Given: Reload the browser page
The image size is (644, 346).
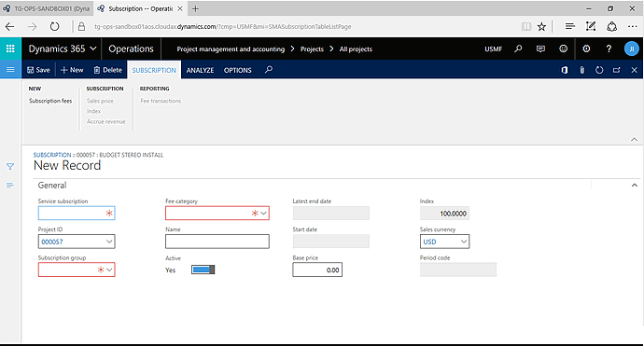Looking at the screenshot, I should pyautogui.click(x=54, y=27).
